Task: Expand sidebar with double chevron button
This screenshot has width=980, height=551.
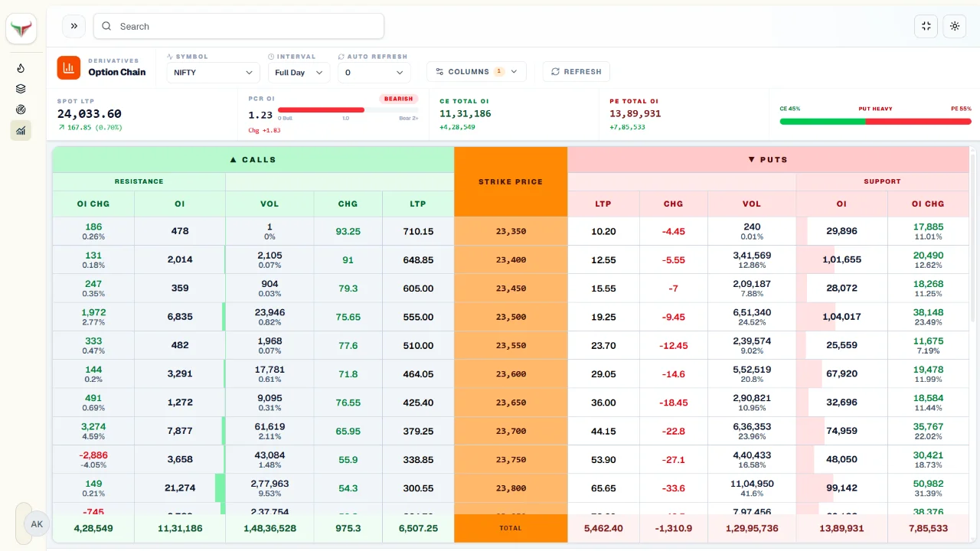Action: click(x=73, y=26)
